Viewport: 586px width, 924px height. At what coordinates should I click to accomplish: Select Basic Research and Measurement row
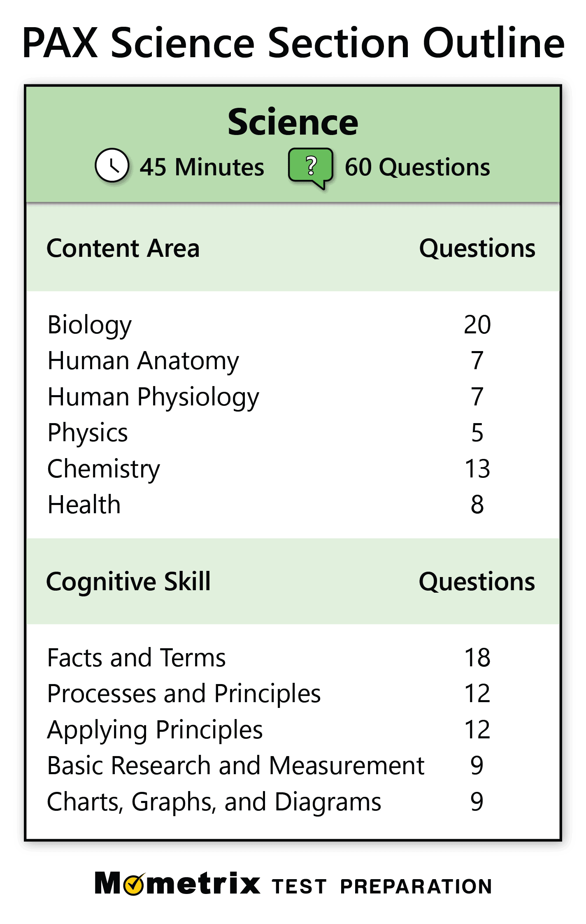tap(293, 766)
